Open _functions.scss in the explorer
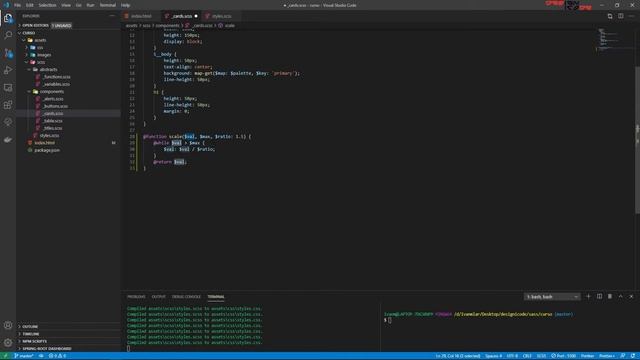 tap(57, 77)
